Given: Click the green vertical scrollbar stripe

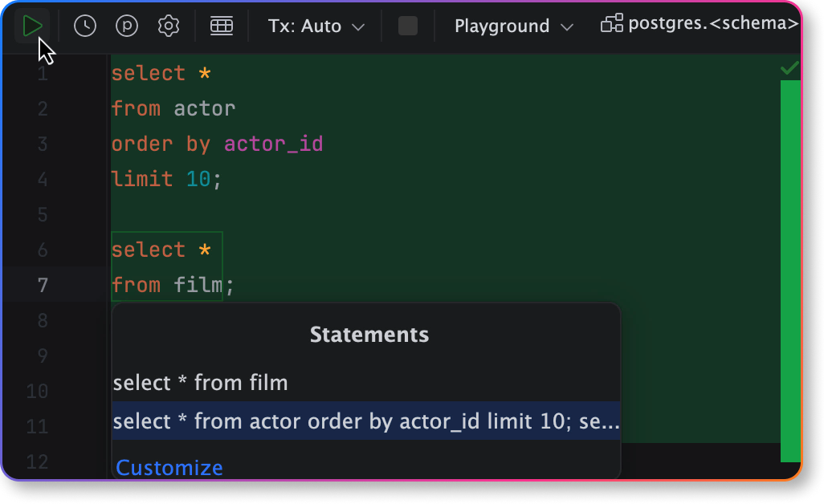Looking at the screenshot, I should point(789,271).
